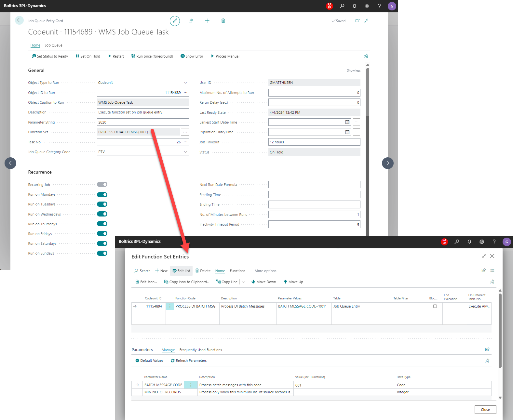This screenshot has height=420, width=513.
Task: Click the list view icon in Edit Function Set Entries
Action: 492,270
